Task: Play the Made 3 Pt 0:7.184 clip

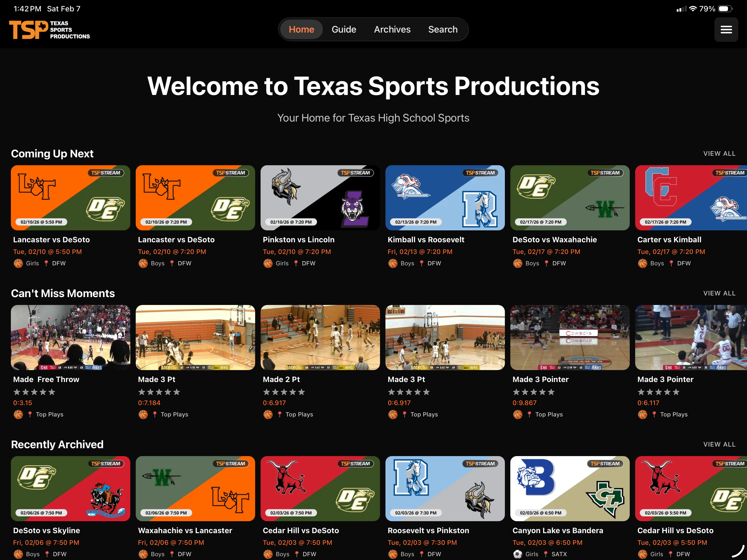Action: pos(195,338)
